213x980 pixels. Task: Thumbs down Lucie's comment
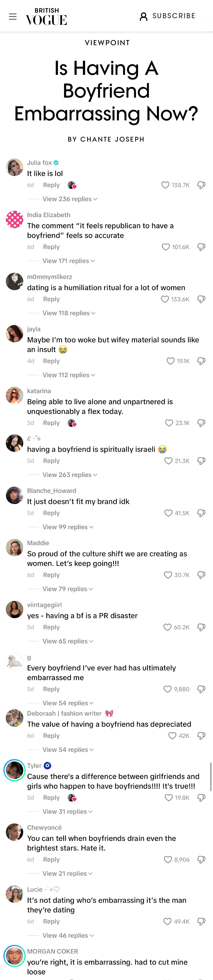[x=201, y=921]
